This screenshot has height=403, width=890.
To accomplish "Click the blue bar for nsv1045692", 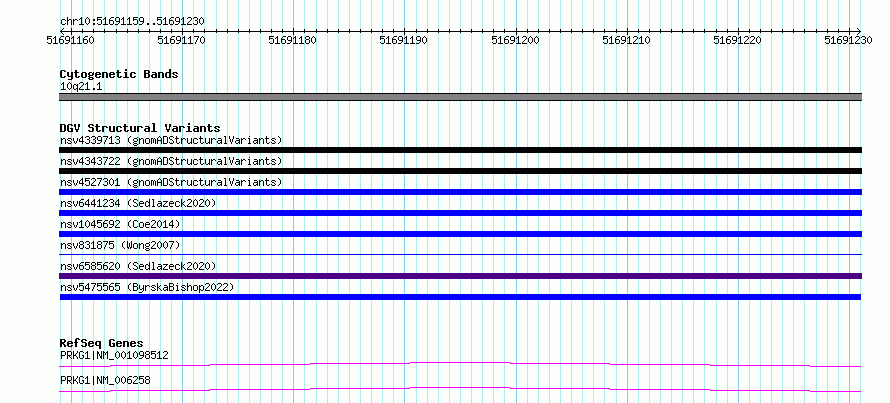I will [460, 234].
